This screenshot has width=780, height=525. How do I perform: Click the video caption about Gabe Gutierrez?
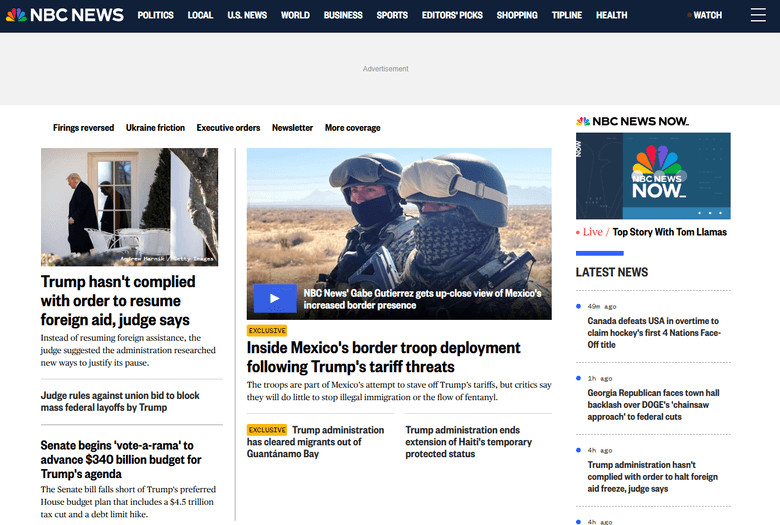(422, 299)
